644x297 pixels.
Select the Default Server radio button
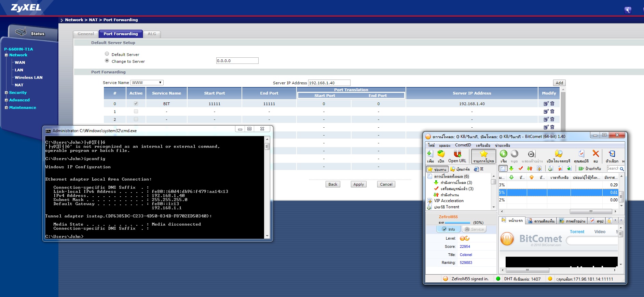(107, 54)
